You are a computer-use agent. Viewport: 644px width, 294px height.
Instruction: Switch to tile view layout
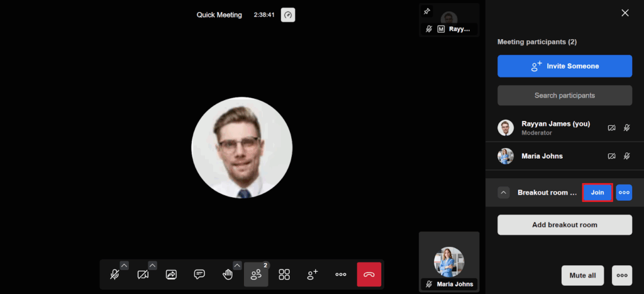(284, 274)
